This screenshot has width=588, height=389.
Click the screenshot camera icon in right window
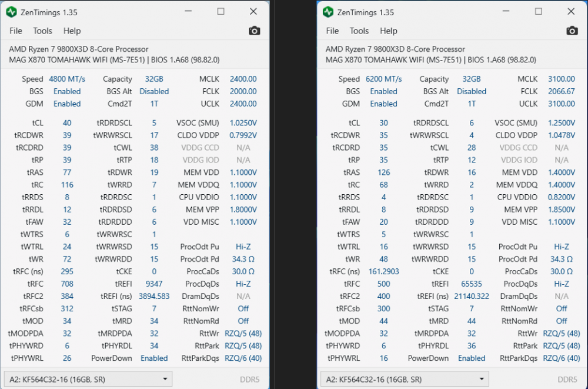click(x=572, y=31)
